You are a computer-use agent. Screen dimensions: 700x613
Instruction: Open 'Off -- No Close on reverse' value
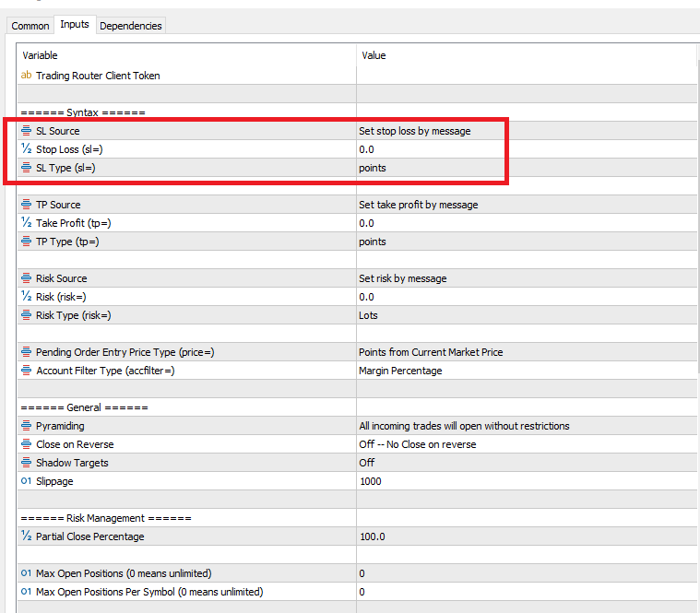527,444
